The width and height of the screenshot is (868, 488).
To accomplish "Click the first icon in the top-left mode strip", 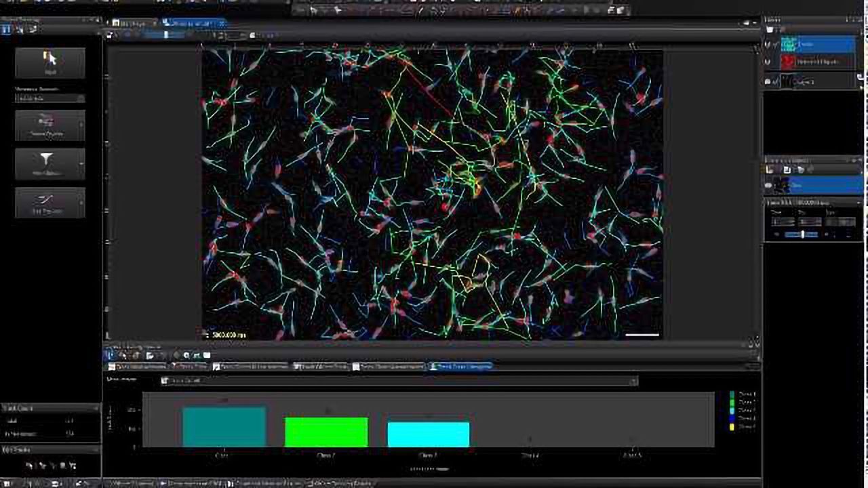I will tap(6, 29).
